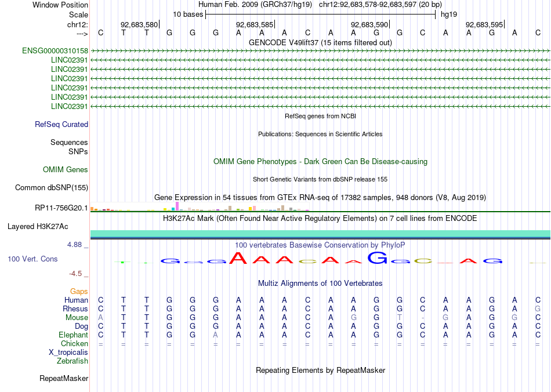Select the Human alignment row label
Viewport: 551px width, 392px height.
tap(76, 300)
